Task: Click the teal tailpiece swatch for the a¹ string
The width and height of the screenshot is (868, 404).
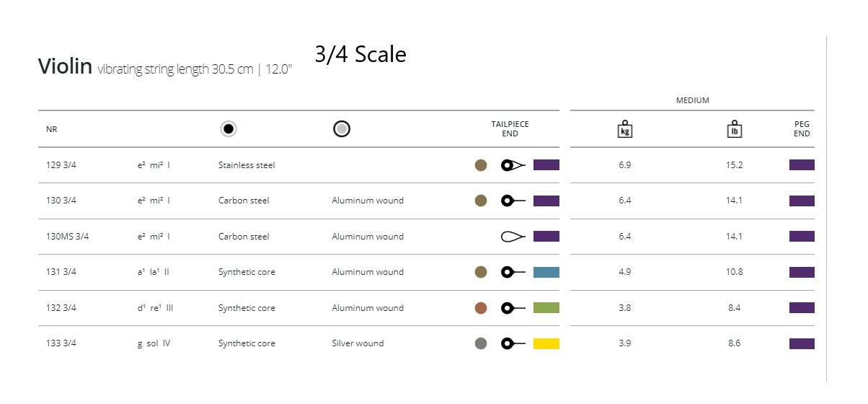Action: [x=546, y=272]
